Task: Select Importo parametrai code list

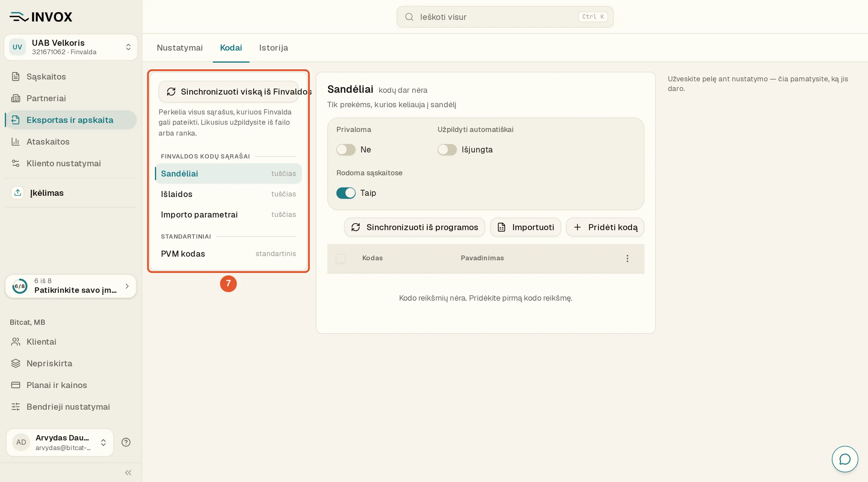Action: coord(228,214)
